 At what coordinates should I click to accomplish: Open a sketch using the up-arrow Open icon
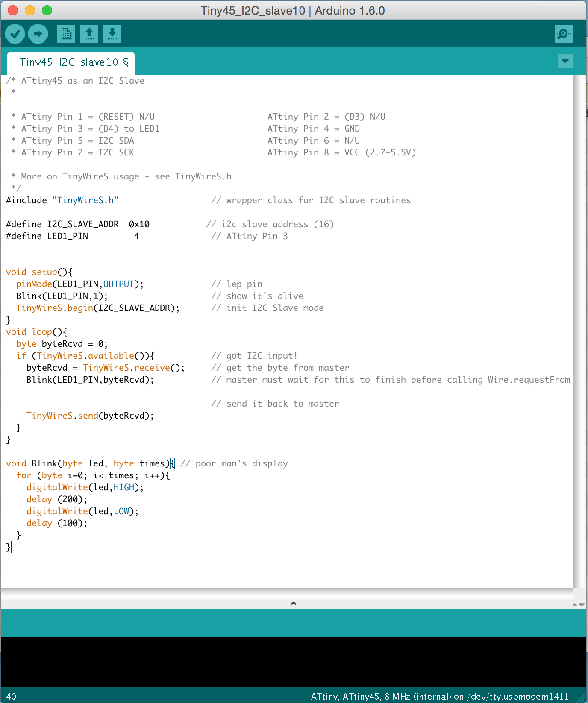89,34
